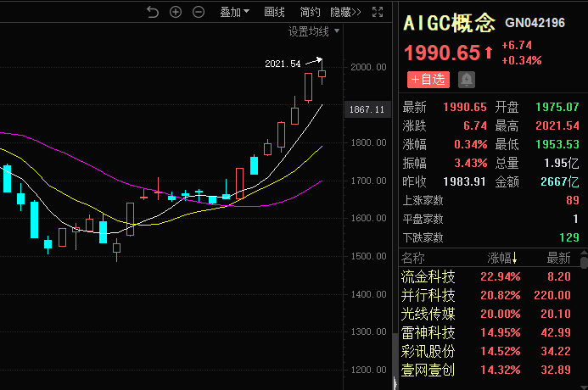
Task: Open 画线 drawing tools menu
Action: pos(274,12)
